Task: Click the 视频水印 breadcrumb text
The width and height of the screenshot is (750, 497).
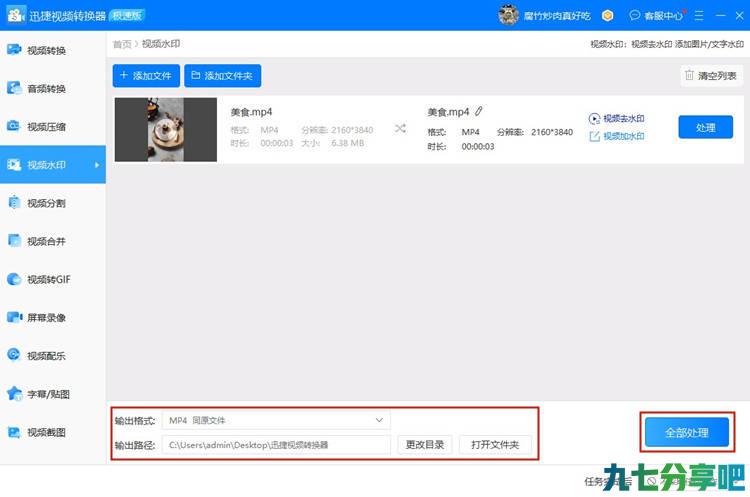Action: (161, 44)
